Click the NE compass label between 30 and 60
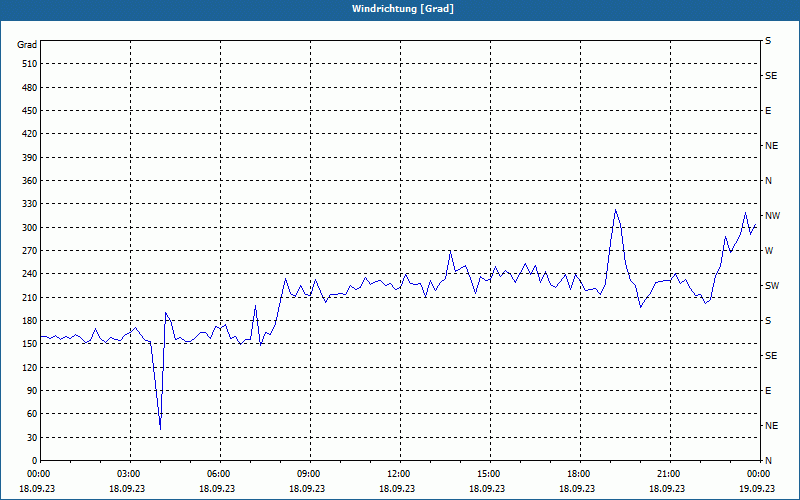The image size is (800, 500). tap(771, 426)
